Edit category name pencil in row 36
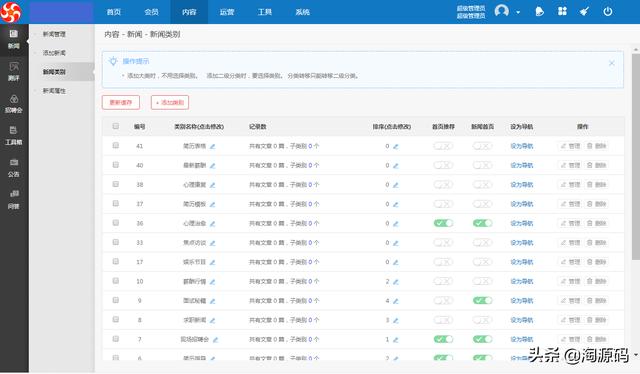The image size is (640, 374). coord(213,223)
